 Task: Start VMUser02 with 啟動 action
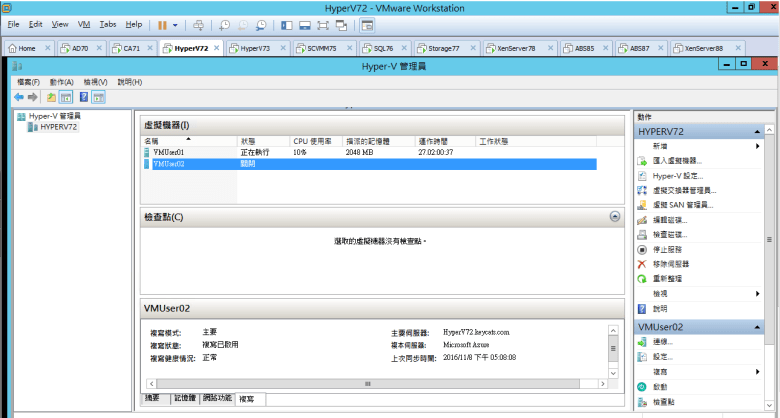(x=662, y=387)
